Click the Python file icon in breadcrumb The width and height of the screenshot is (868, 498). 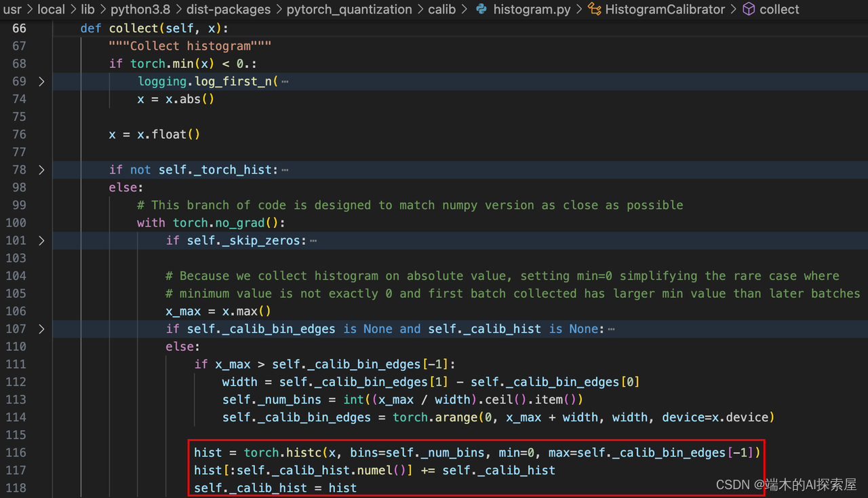click(481, 9)
